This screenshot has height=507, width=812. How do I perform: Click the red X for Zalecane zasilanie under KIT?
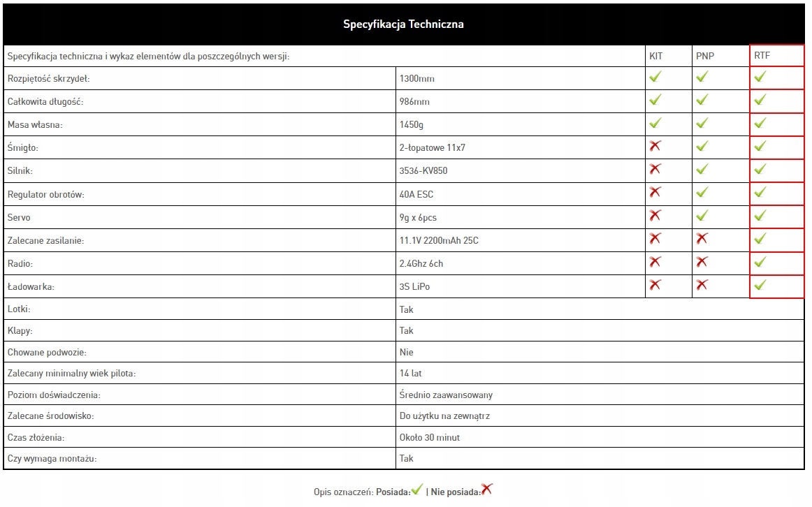pos(655,239)
